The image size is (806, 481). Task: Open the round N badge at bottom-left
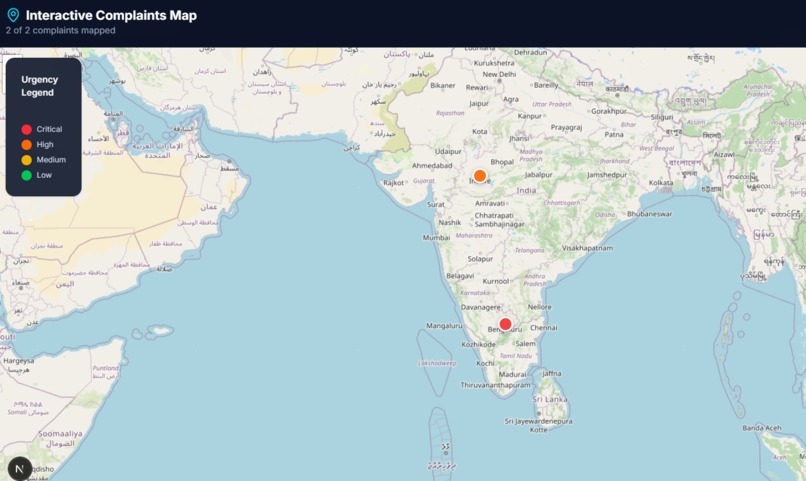pyautogui.click(x=20, y=469)
